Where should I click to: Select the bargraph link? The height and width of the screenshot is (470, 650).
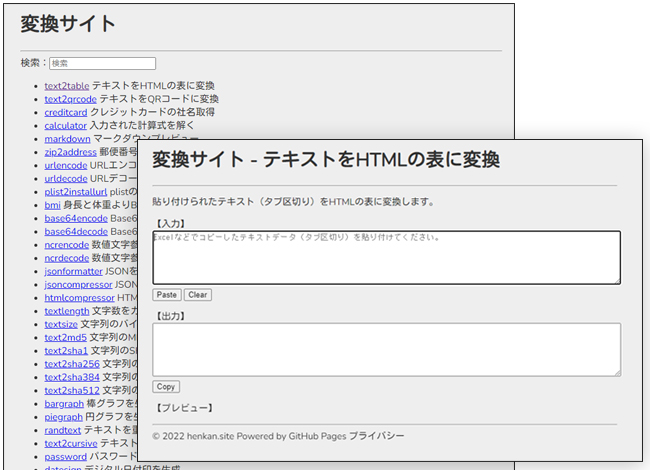(x=65, y=403)
